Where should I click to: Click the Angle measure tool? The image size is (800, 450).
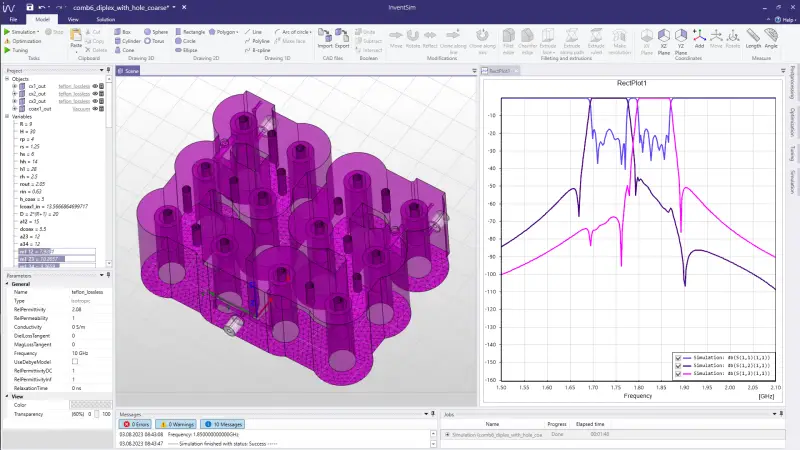[771, 37]
